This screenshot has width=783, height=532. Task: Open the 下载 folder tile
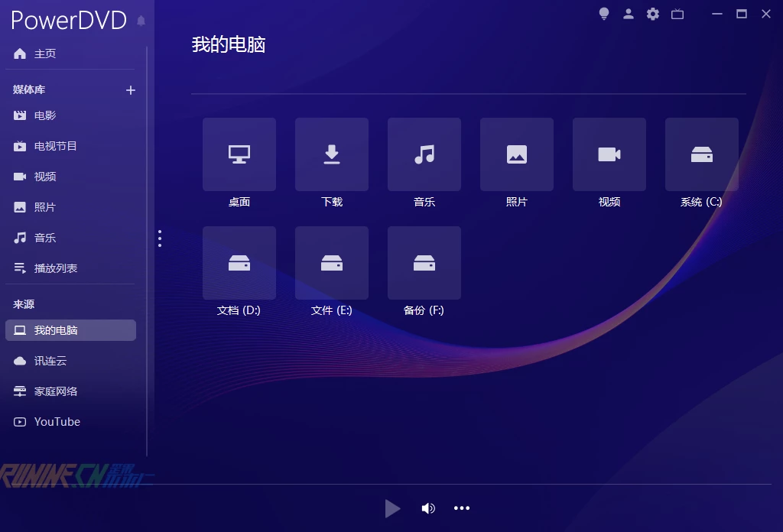pyautogui.click(x=332, y=154)
